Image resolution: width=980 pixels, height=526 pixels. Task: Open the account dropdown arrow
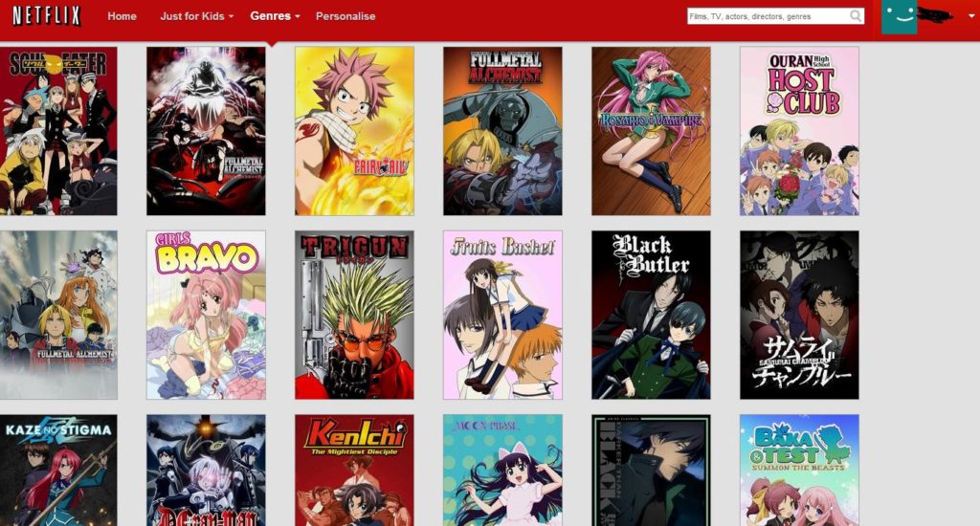point(972,16)
